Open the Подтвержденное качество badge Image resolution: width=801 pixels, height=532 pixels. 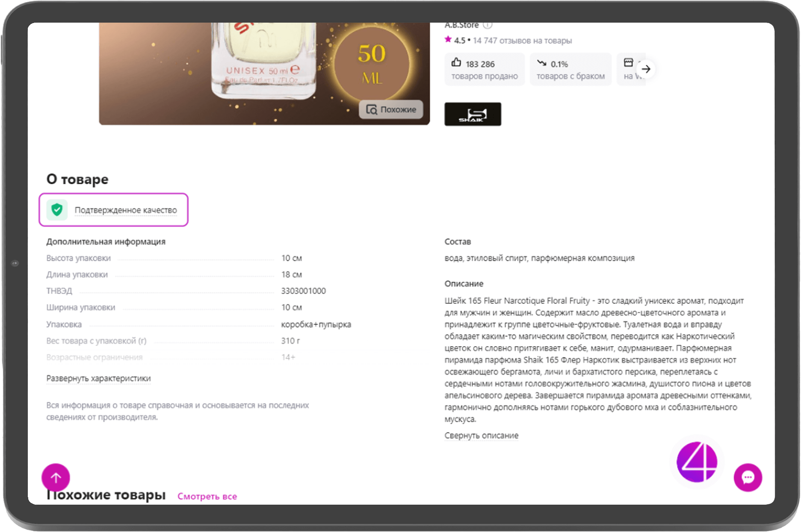point(113,210)
